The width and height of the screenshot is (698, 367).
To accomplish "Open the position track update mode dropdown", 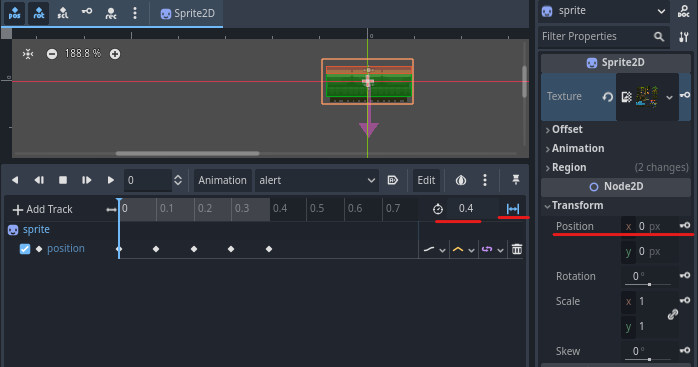I will click(x=434, y=249).
